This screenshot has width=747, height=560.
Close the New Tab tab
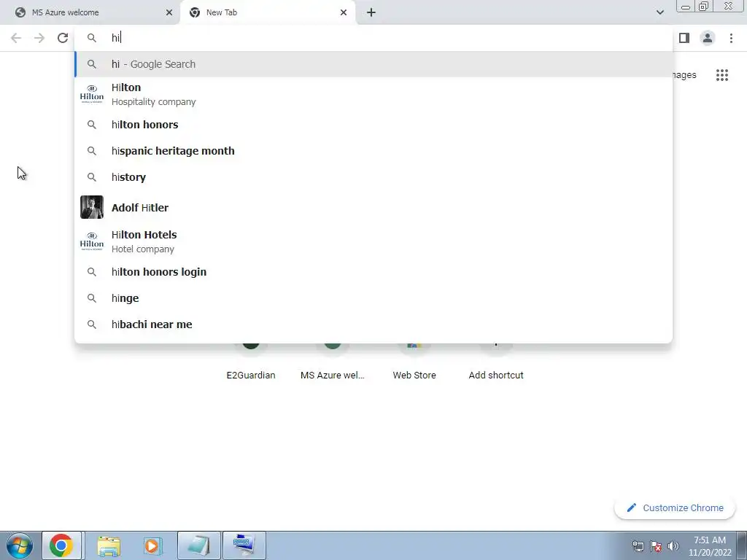point(344,12)
